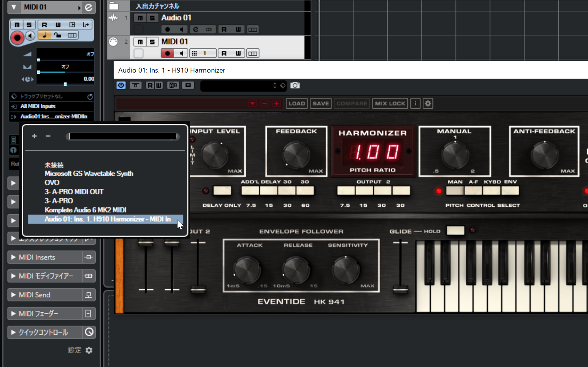Viewport: 588px width, 367px height.
Task: Click the GLIDE HOLD switch button
Action: pos(455,231)
